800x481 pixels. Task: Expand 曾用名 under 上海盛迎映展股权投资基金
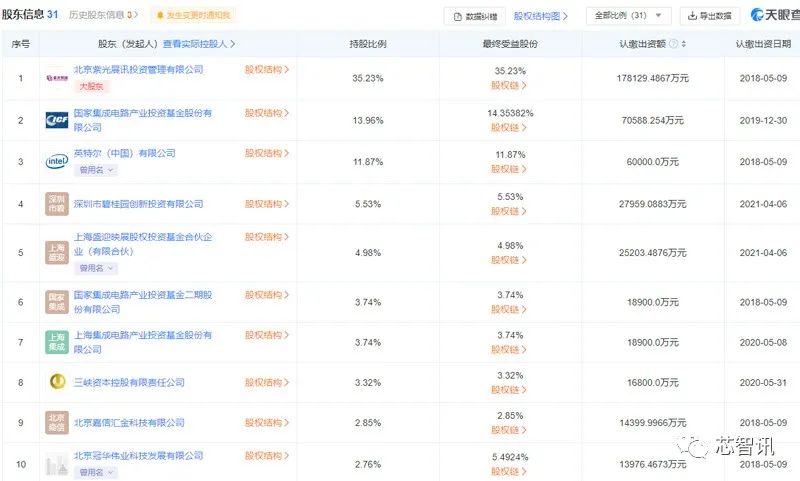pyautogui.click(x=96, y=268)
